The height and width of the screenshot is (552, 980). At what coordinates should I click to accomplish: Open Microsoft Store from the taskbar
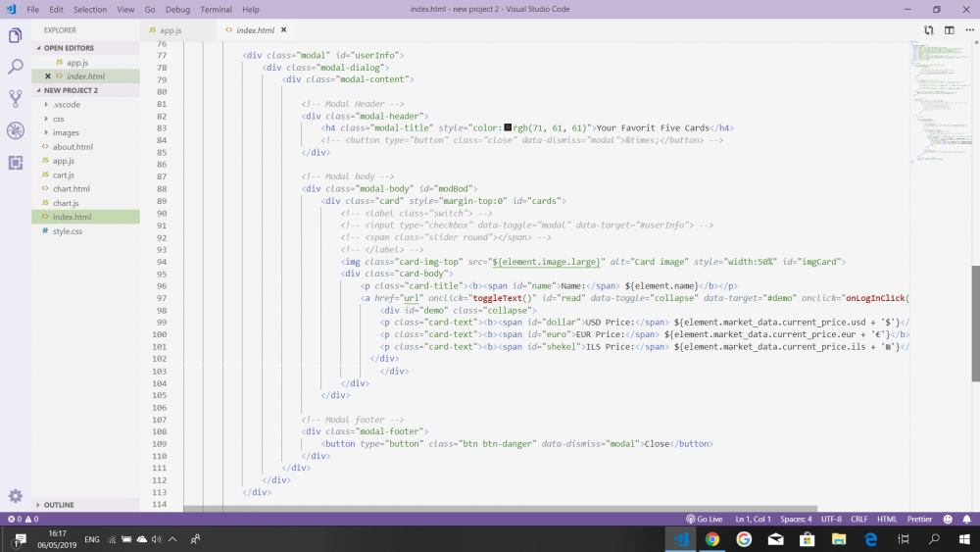tap(807, 539)
